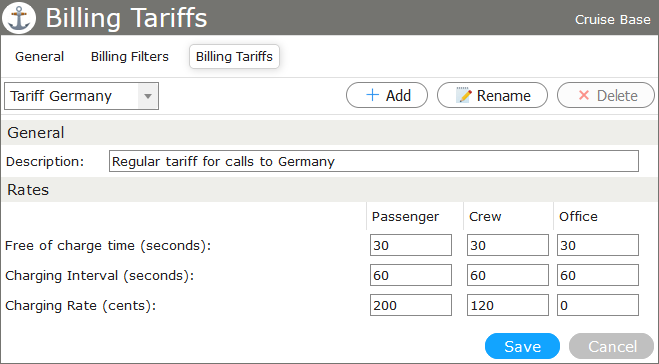Switch to the General tab
Viewport: 659px width, 364px height.
click(x=40, y=56)
